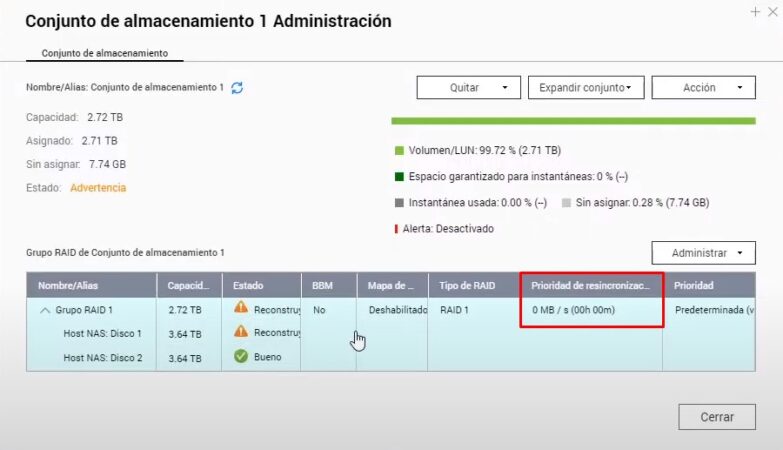Click the light green Volumen/LUN legend swatch

[399, 151]
